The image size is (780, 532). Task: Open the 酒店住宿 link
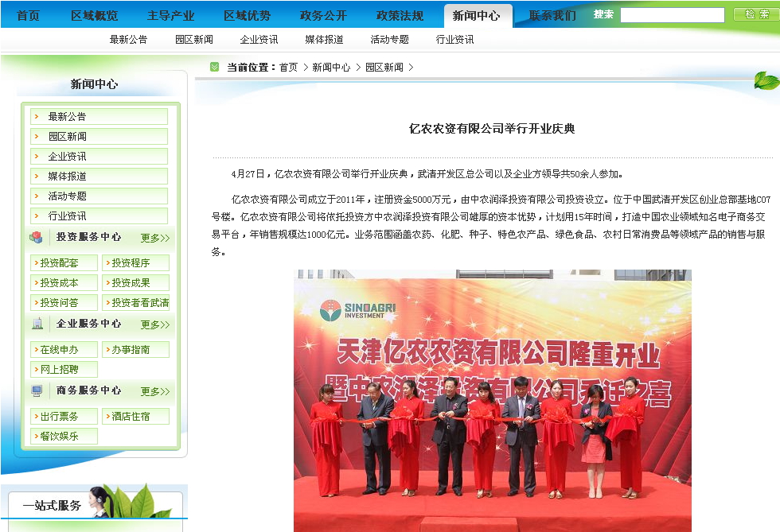pos(136,417)
